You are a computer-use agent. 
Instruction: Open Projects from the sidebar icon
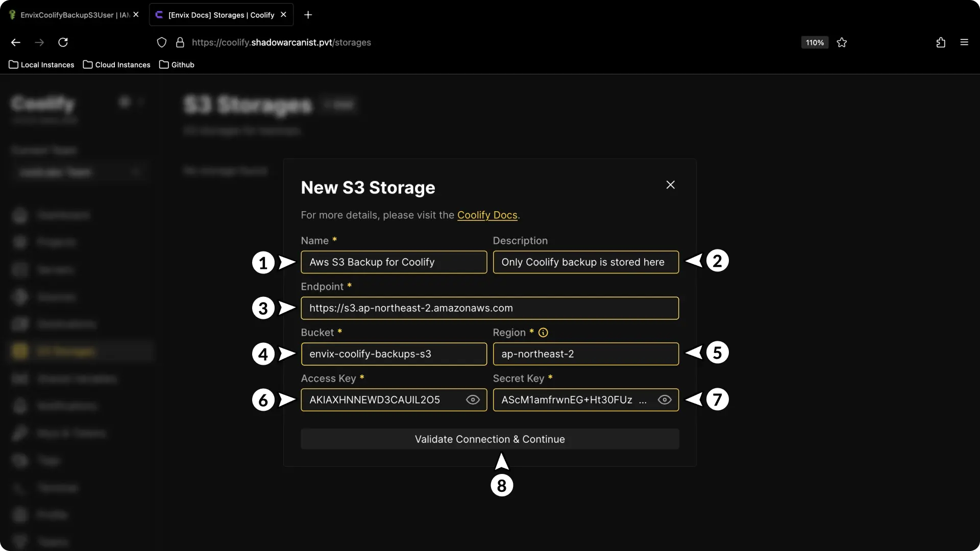click(19, 242)
